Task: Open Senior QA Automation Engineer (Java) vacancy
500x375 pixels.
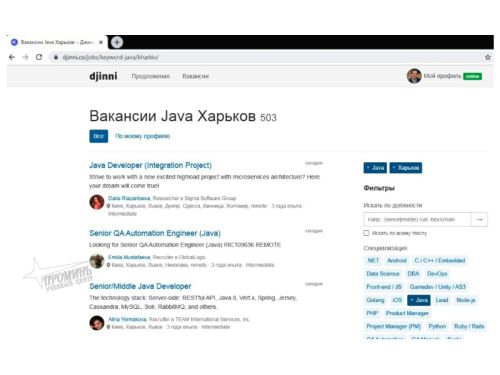Action: click(x=155, y=233)
